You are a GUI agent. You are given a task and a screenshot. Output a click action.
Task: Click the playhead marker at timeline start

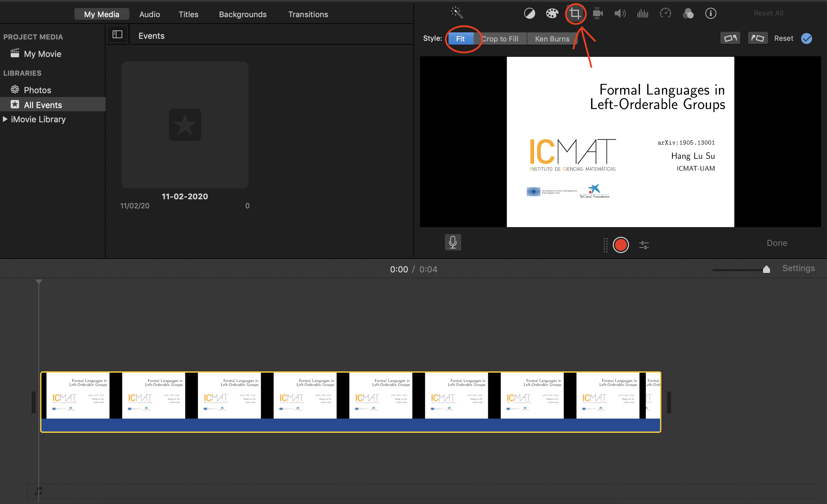(x=39, y=282)
